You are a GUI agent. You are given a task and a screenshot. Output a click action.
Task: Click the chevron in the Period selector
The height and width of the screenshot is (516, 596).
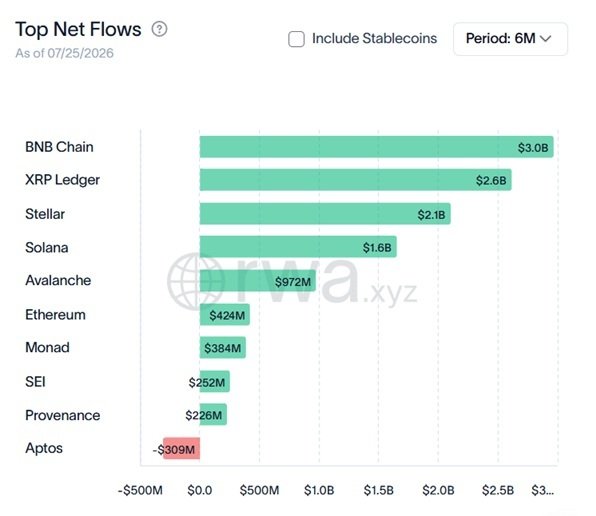click(545, 38)
